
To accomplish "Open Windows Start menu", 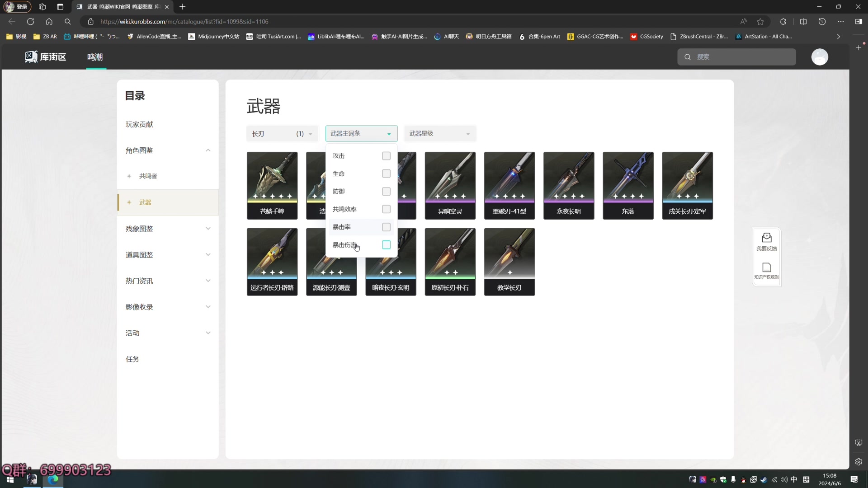I will pyautogui.click(x=10, y=479).
